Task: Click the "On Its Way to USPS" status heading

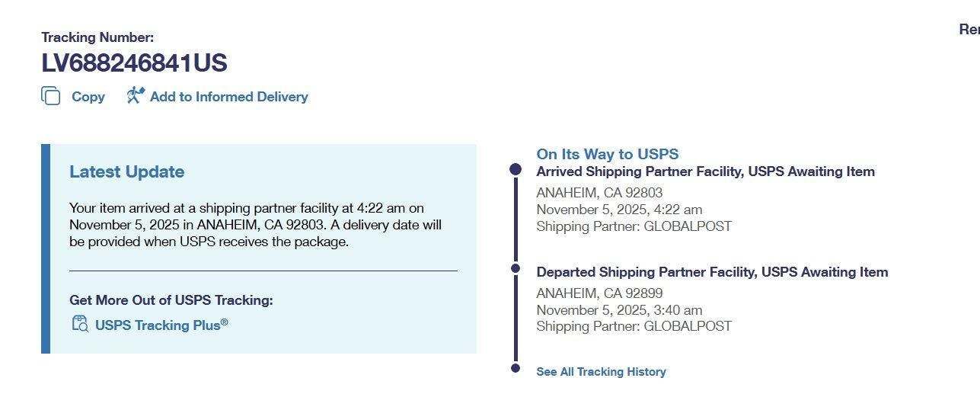Action: coord(607,154)
